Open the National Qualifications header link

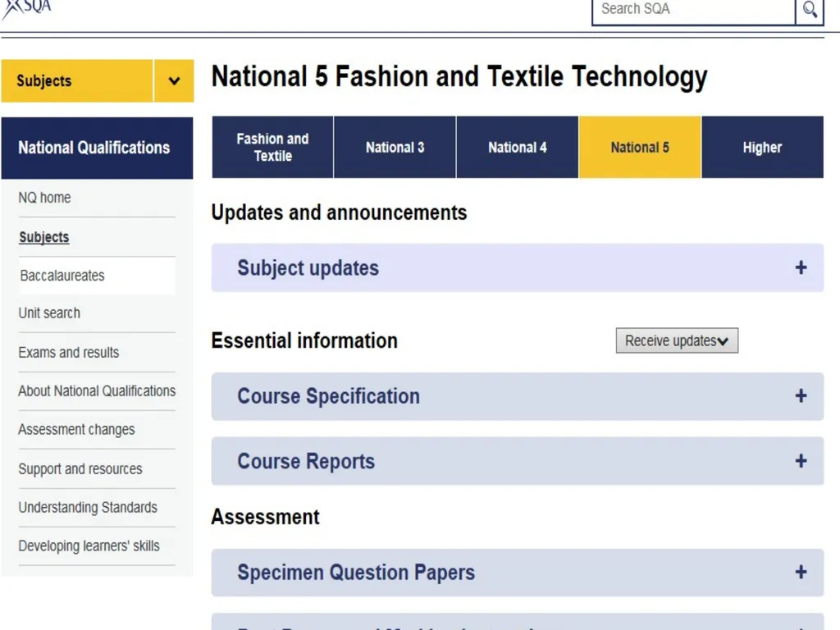tap(97, 148)
